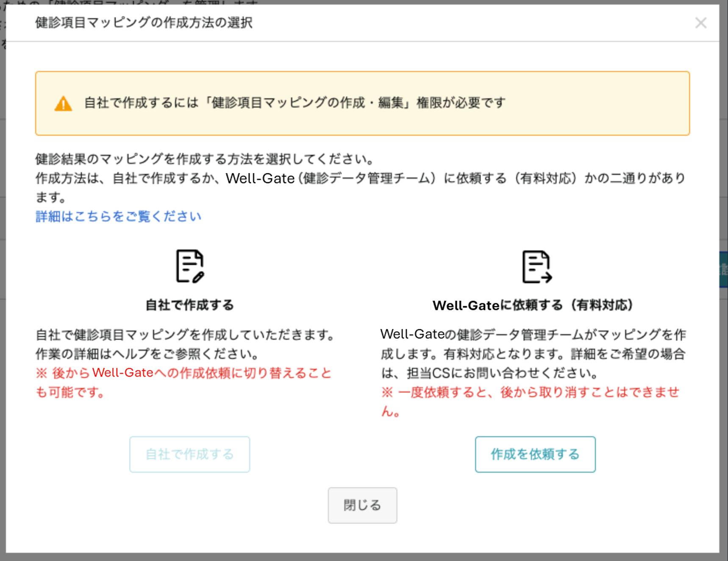Click the yellow permission warning banner text

pos(295,103)
